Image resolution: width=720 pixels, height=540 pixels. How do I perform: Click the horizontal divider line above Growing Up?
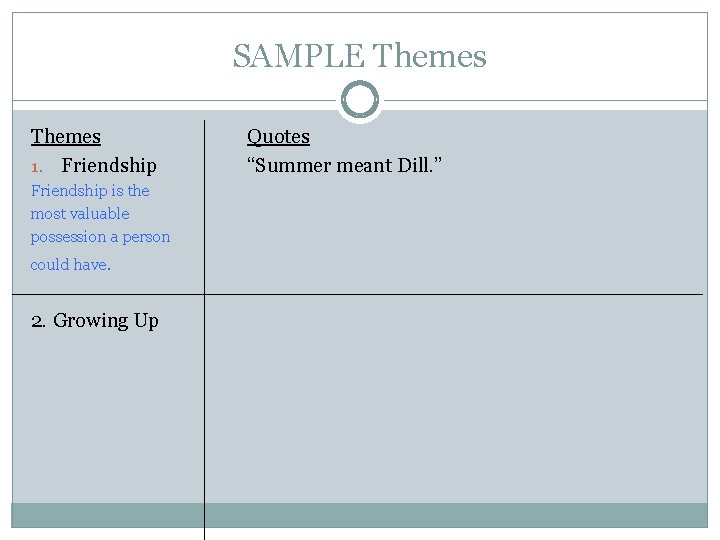pyautogui.click(x=357, y=294)
